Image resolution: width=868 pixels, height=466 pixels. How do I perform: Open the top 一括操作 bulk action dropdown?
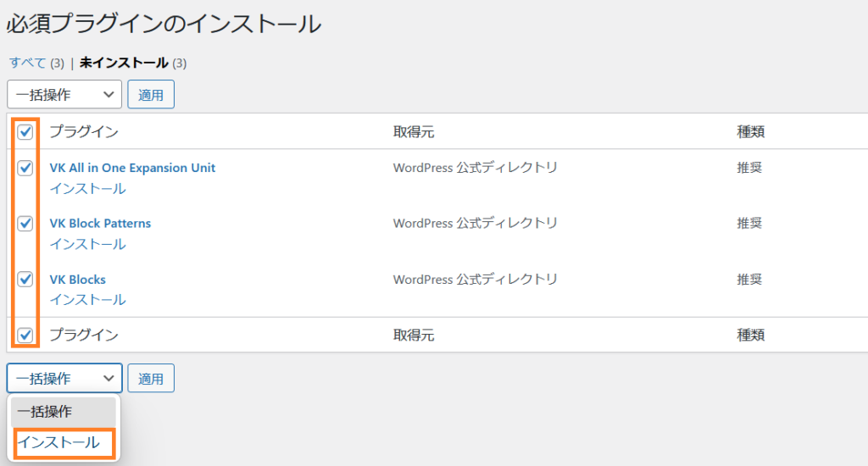(64, 95)
